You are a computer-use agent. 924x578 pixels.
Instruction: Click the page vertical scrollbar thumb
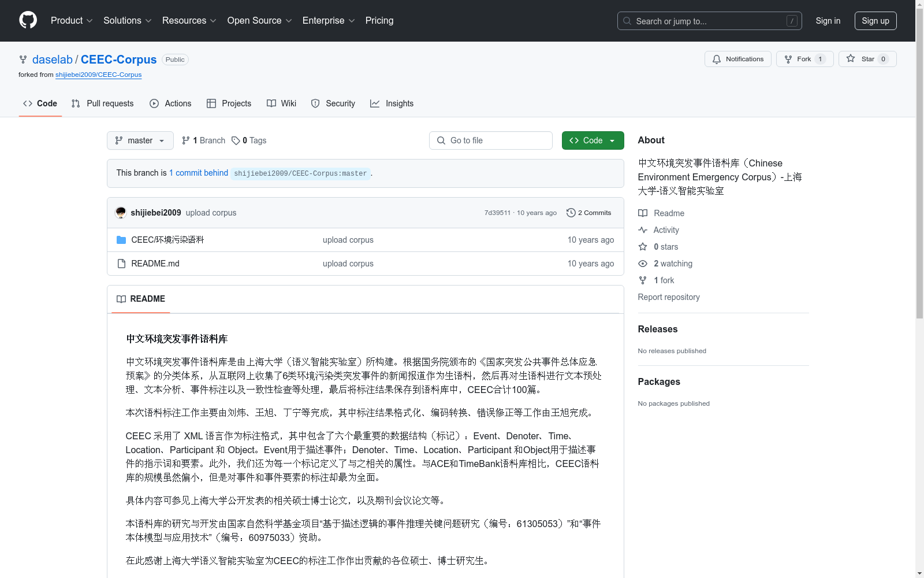tap(919, 163)
